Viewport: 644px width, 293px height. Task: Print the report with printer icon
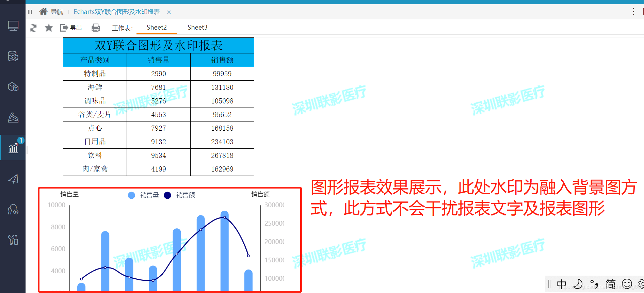[96, 28]
